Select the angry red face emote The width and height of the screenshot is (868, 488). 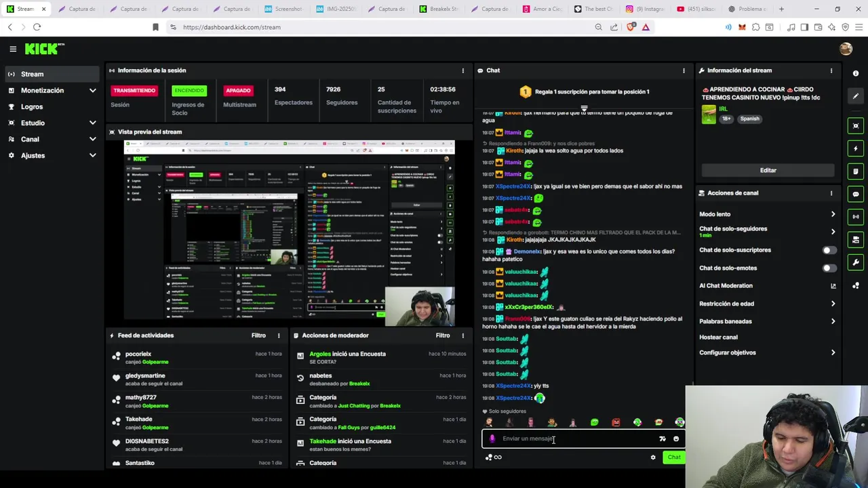(616, 422)
